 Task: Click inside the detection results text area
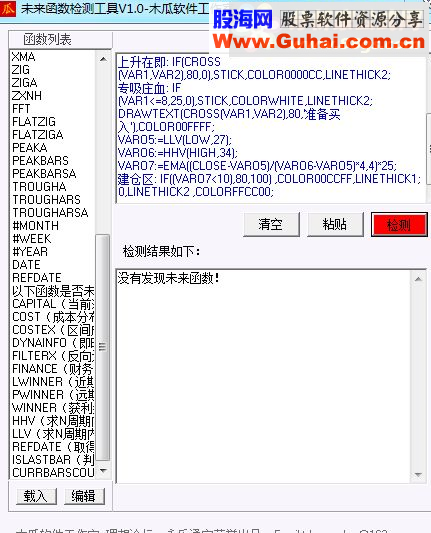[x=264, y=376]
